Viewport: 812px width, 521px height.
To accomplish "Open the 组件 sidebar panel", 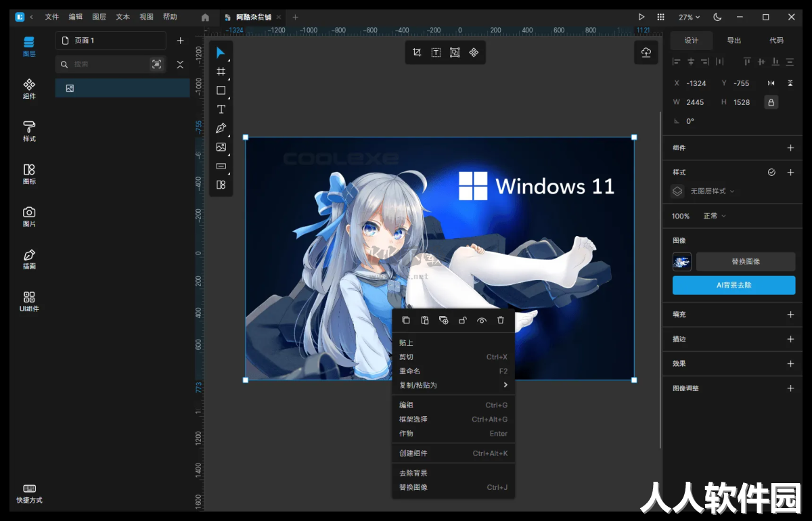I will (29, 89).
